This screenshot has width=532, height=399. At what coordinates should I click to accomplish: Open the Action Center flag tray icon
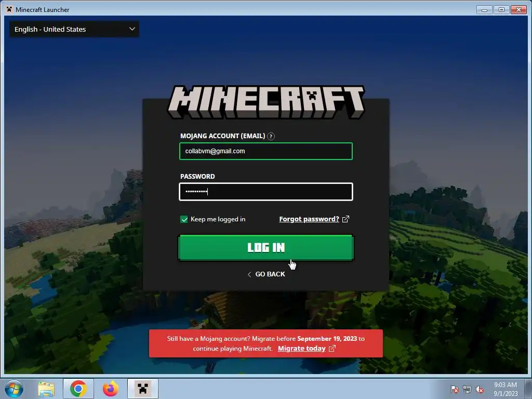click(x=455, y=389)
